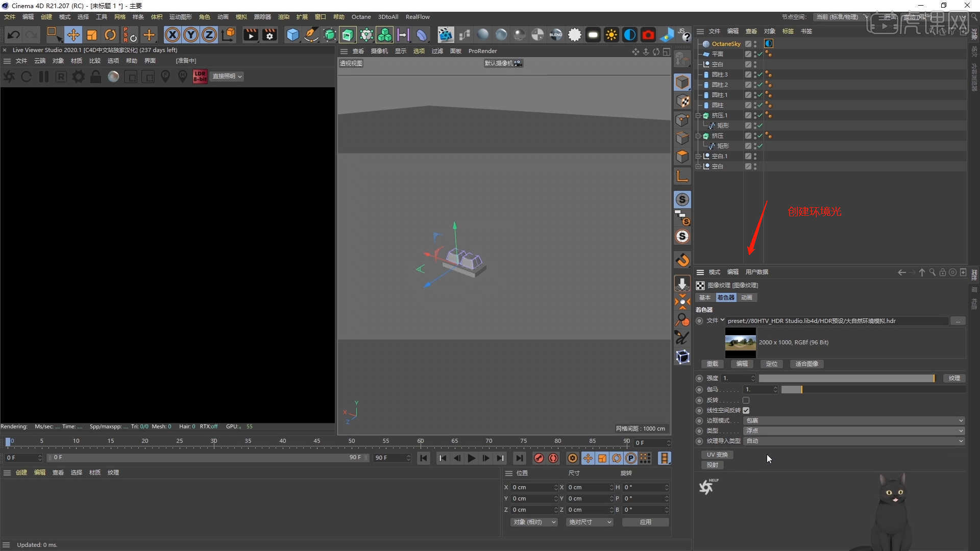Click the Octane environment tag on OctaneSky
The image size is (980, 551).
(769, 44)
